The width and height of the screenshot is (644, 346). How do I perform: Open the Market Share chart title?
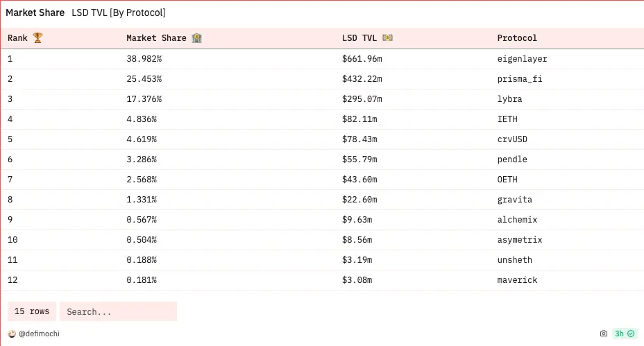pos(35,12)
